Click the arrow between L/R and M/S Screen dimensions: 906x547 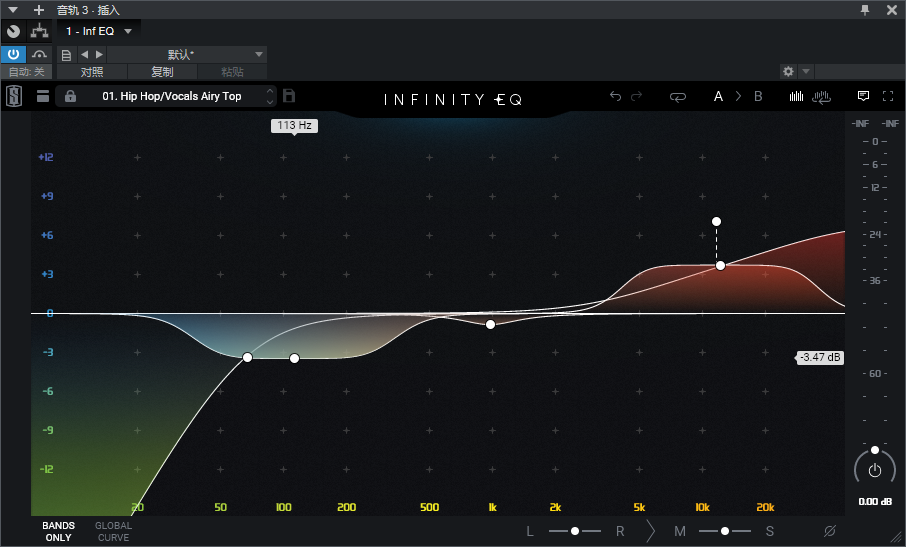(x=651, y=531)
